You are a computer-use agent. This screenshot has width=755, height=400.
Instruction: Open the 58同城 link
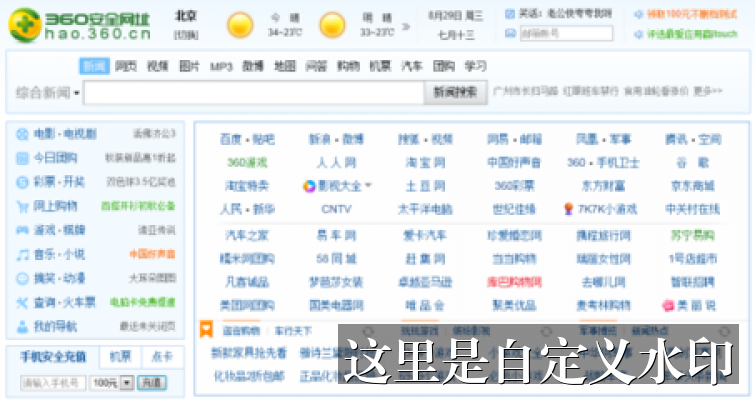(x=336, y=259)
